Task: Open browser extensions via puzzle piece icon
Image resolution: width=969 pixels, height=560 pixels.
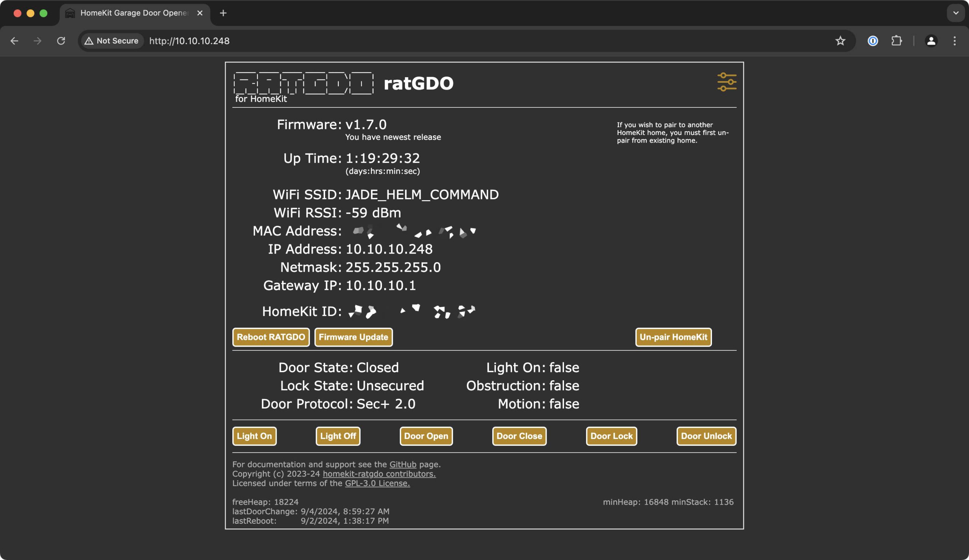Action: click(897, 41)
